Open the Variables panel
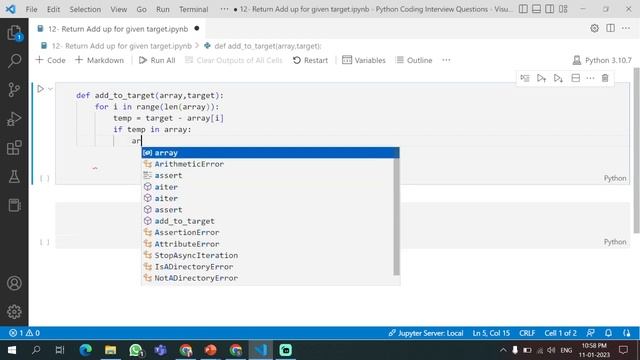This screenshot has width=640, height=360. pos(364,60)
